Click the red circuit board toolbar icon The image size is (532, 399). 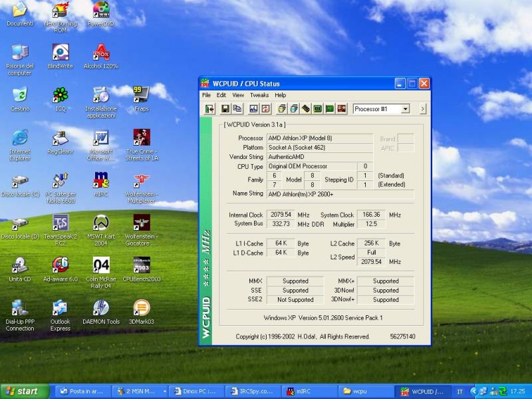point(342,109)
